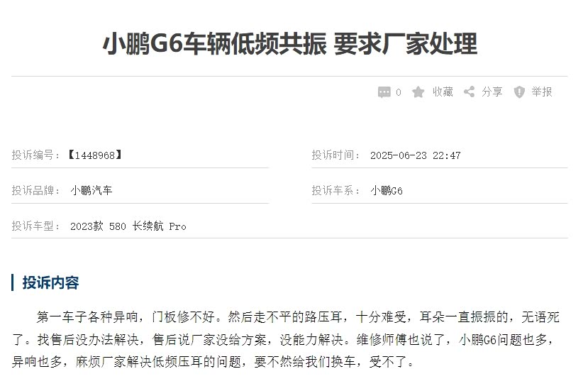Click the comment bubble icon

tap(384, 92)
